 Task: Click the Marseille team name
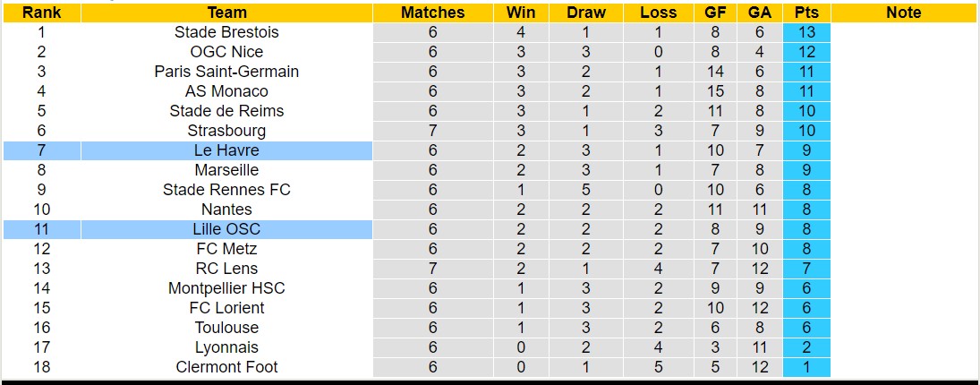[x=226, y=170]
